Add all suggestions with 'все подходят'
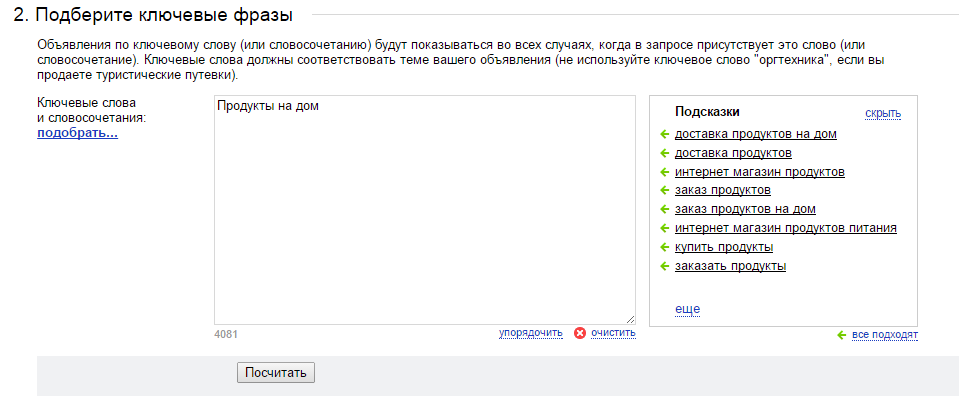Image resolution: width=959 pixels, height=413 pixels. coord(885,335)
